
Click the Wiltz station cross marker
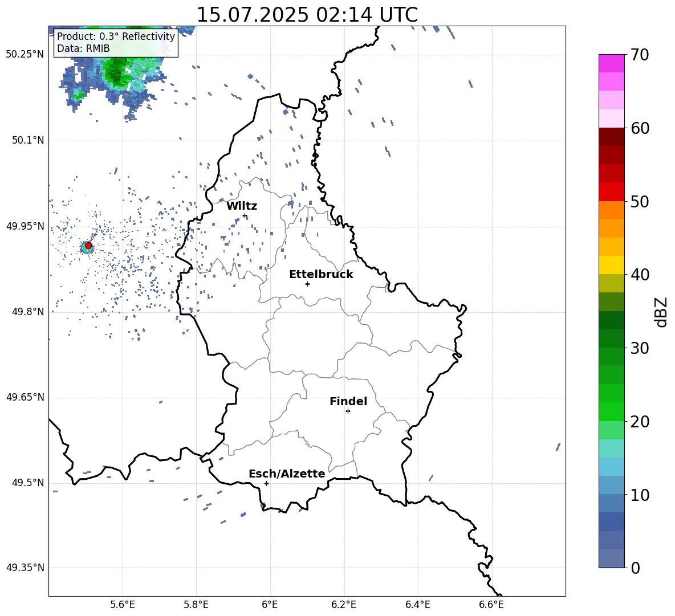pos(245,216)
